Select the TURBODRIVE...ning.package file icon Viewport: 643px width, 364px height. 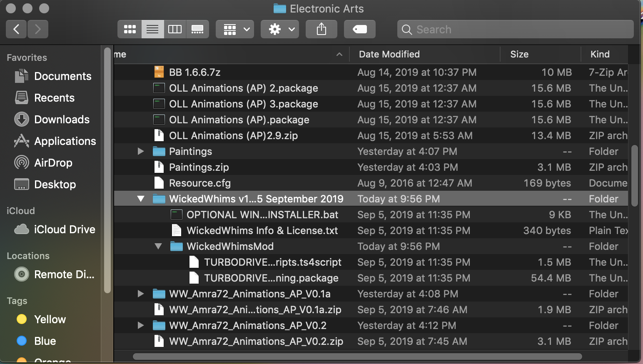coord(194,278)
